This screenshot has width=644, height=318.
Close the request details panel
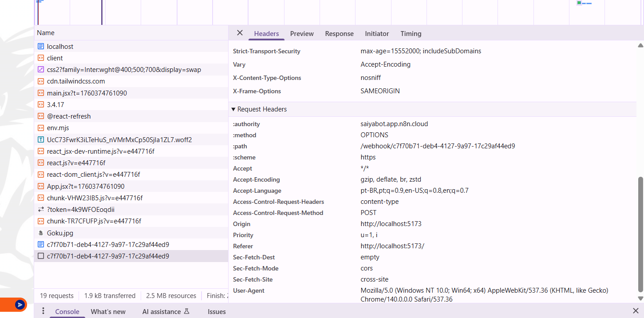coord(240,33)
